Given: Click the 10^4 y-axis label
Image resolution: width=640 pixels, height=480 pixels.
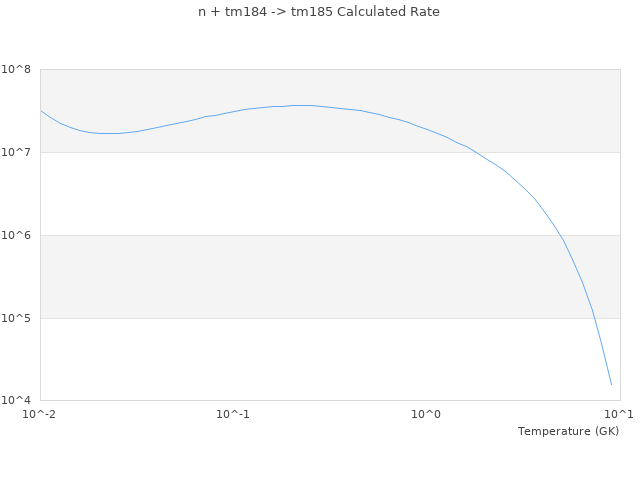Looking at the screenshot, I should pyautogui.click(x=19, y=401).
